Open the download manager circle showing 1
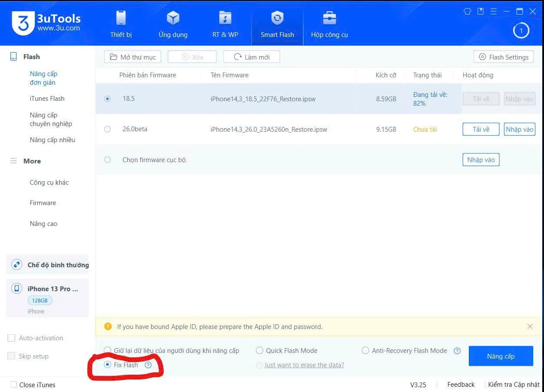This screenshot has height=392, width=544. (x=521, y=30)
